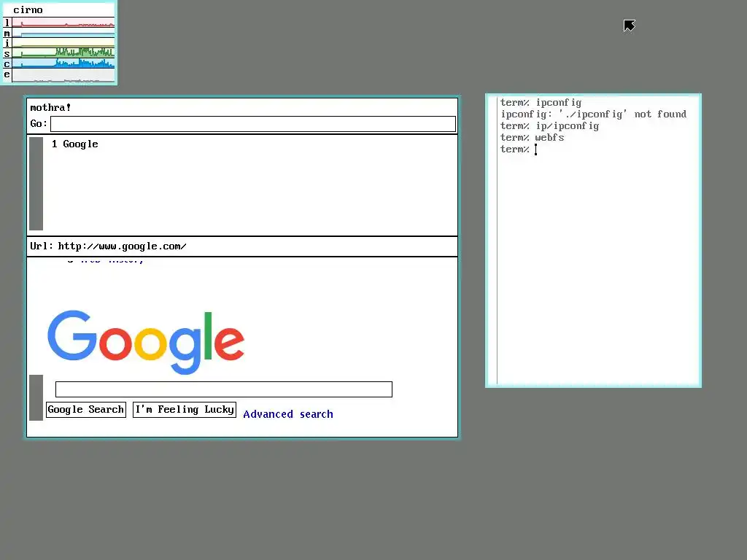
Task: Click the mothra Go address input field
Action: pos(253,124)
